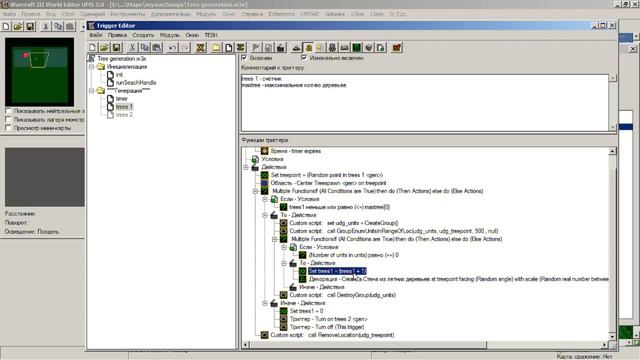Select trees 2 trigger in tree
The image size is (640, 360).
[x=124, y=115]
